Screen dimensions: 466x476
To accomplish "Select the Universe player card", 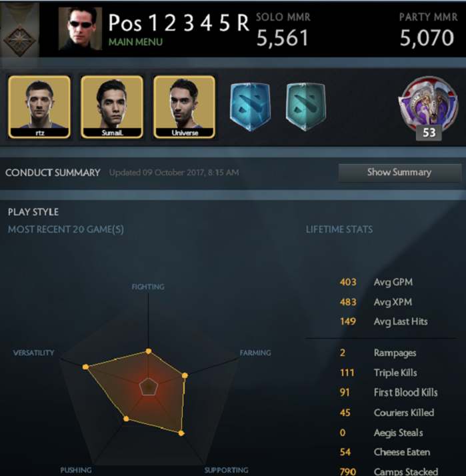I will pos(184,107).
